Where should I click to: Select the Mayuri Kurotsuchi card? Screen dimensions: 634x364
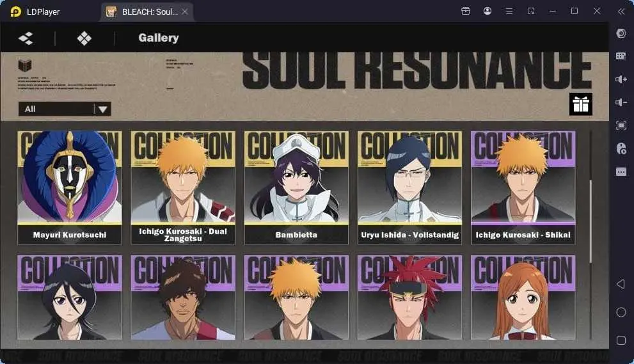(x=70, y=187)
